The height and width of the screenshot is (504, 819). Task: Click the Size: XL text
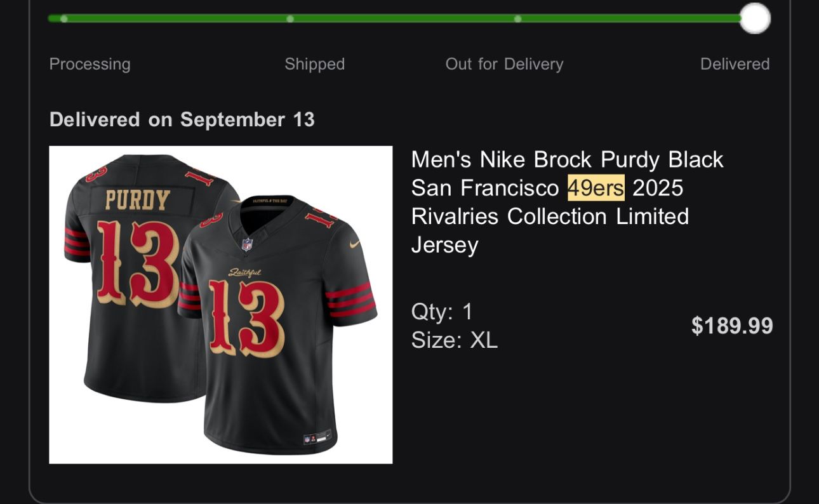454,341
